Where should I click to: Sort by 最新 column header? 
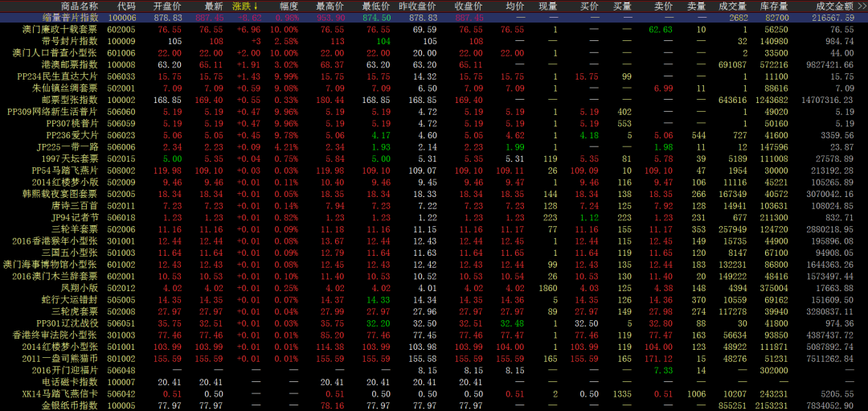tap(214, 6)
